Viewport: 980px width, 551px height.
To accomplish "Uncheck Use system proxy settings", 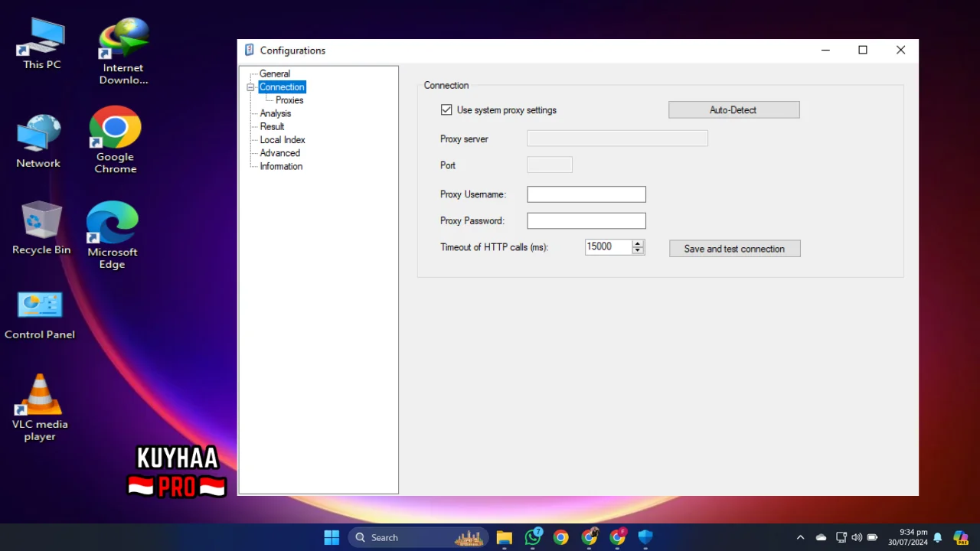I will coord(446,110).
